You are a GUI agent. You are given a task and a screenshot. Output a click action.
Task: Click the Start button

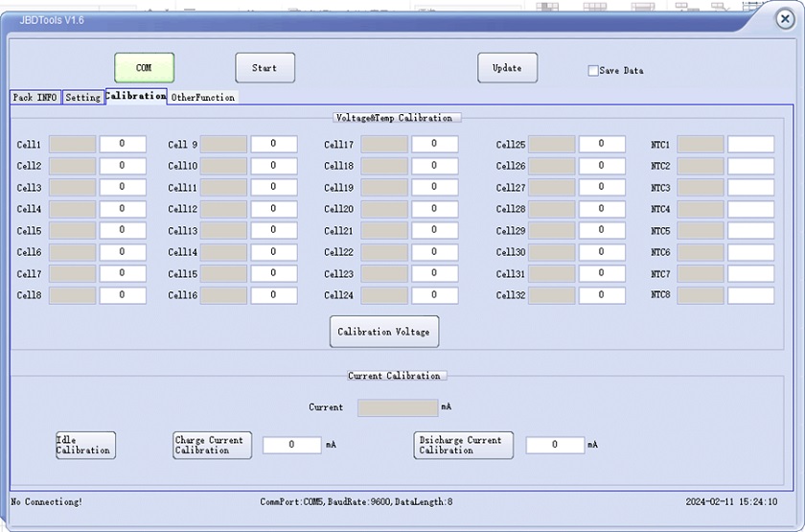click(x=264, y=67)
